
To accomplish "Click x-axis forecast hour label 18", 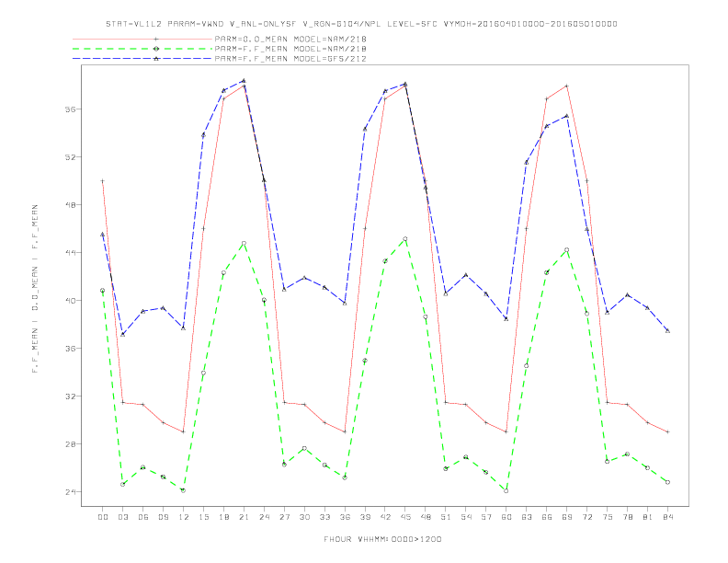I will point(223,517).
